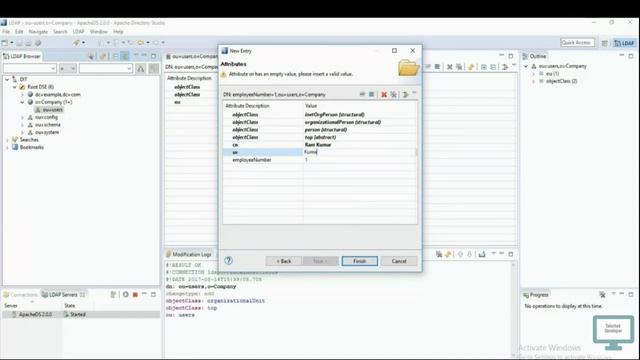Click the export icon in Modification Logs toolbar
The width and height of the screenshot is (640, 360).
click(482, 254)
